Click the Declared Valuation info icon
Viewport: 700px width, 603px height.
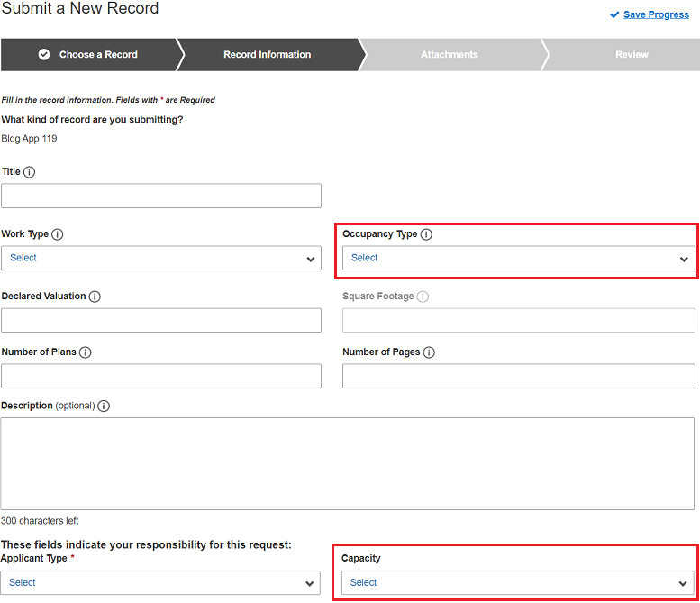[x=95, y=297]
